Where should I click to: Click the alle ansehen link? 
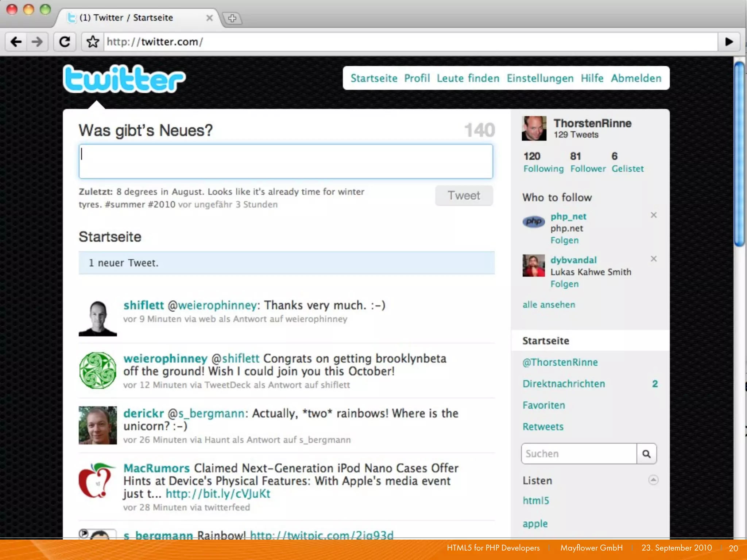click(549, 305)
